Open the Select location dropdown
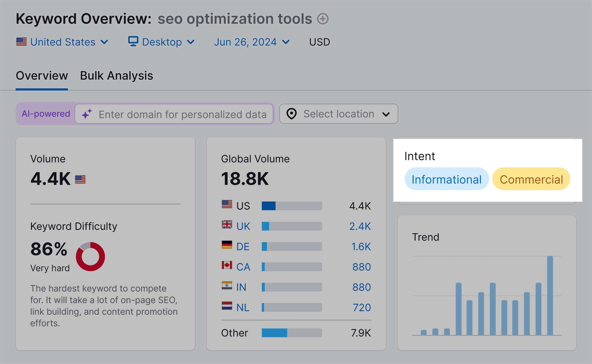The height and width of the screenshot is (364, 592). point(339,114)
